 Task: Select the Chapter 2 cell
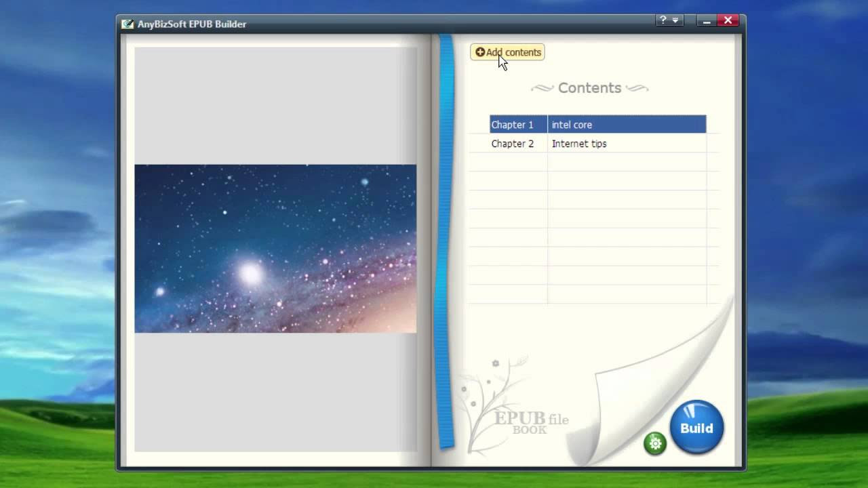(x=519, y=144)
